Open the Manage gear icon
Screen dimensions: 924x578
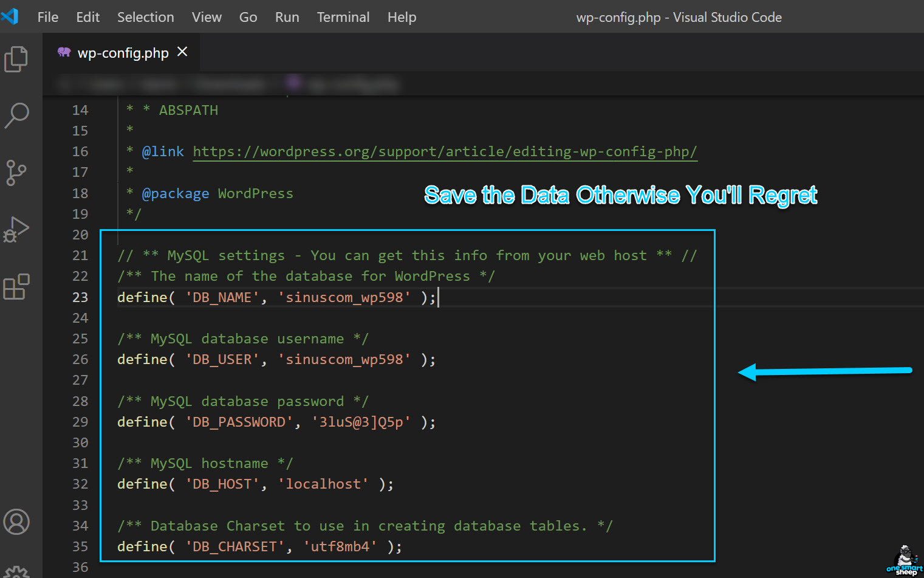(x=16, y=571)
